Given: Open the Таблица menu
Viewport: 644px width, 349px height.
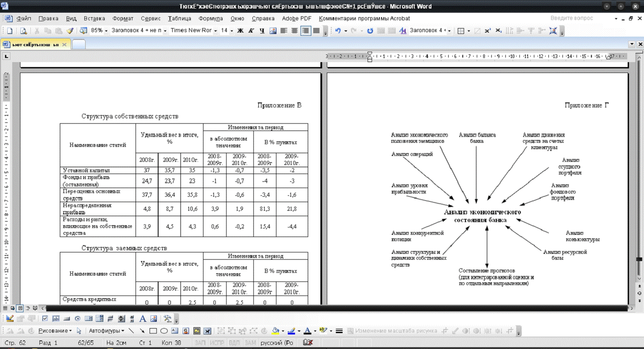Looking at the screenshot, I should coord(179,19).
